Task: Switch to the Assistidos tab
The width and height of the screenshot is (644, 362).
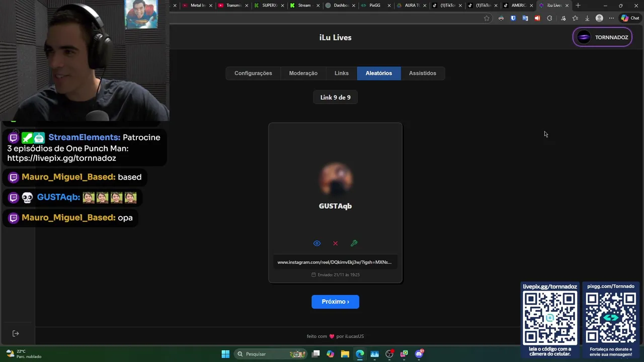Action: tap(423, 73)
